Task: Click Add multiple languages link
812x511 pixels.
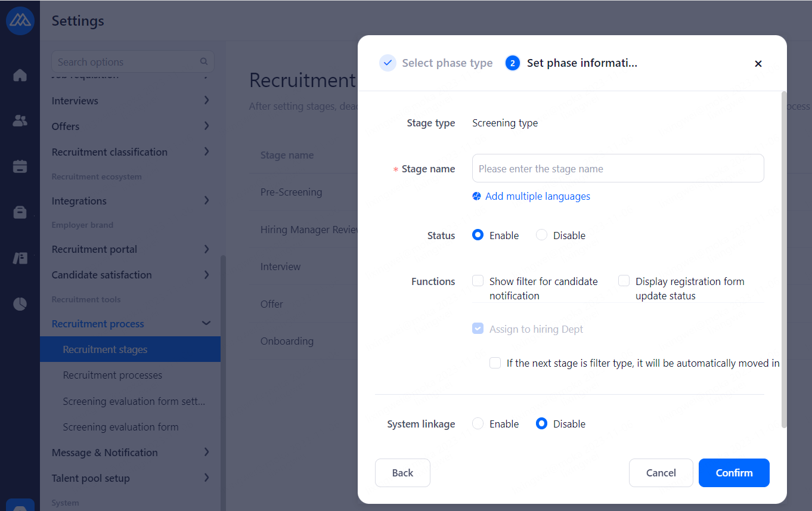Action: pyautogui.click(x=537, y=196)
